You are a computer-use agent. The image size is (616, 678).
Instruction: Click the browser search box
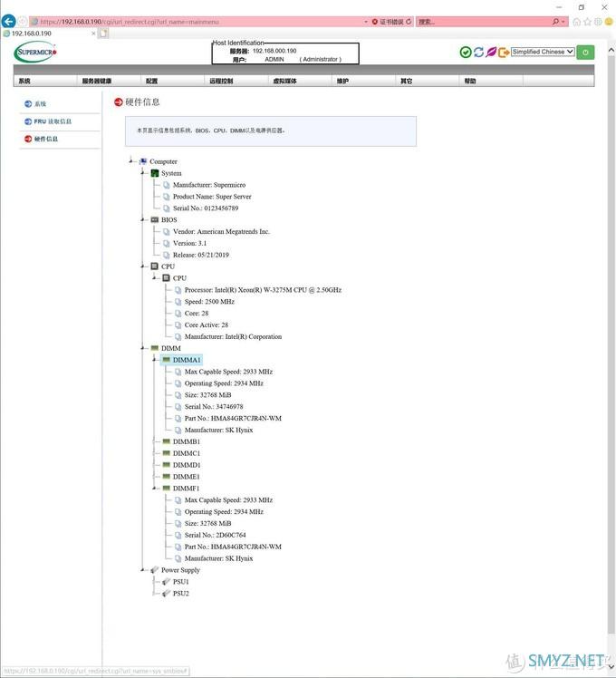point(484,22)
